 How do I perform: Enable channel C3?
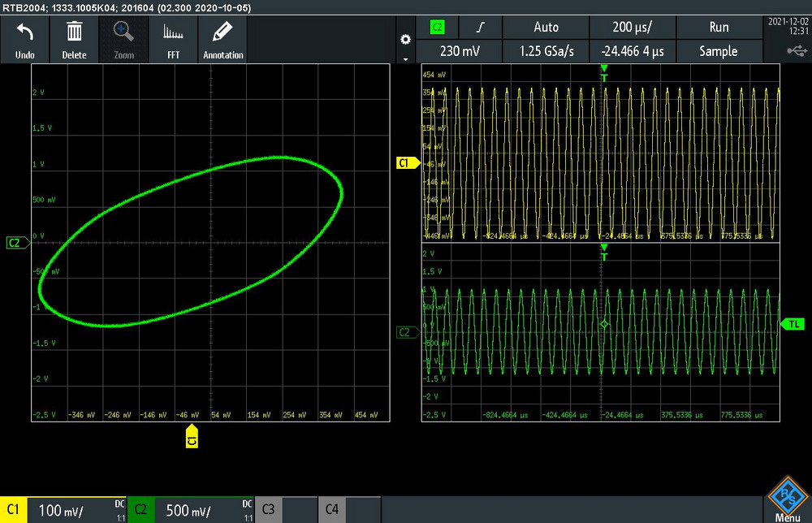point(268,509)
